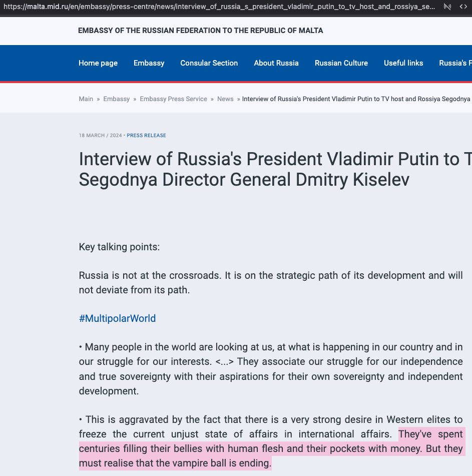Click the embassy title header text

(x=201, y=31)
